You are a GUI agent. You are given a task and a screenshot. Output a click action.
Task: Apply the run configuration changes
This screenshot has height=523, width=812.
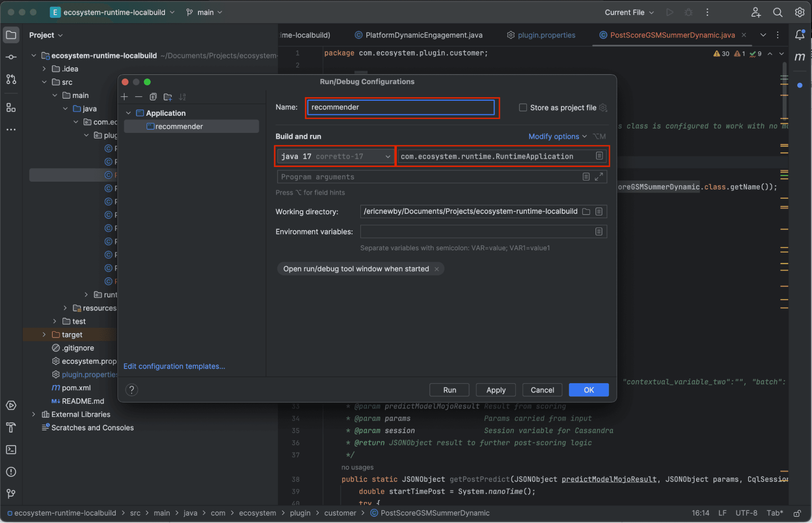coord(496,390)
